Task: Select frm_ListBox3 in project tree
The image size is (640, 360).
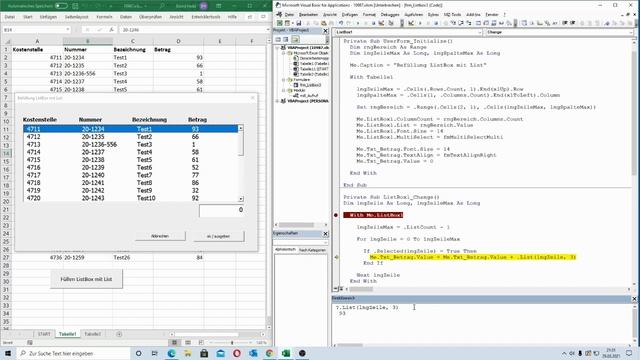Action: [x=308, y=85]
